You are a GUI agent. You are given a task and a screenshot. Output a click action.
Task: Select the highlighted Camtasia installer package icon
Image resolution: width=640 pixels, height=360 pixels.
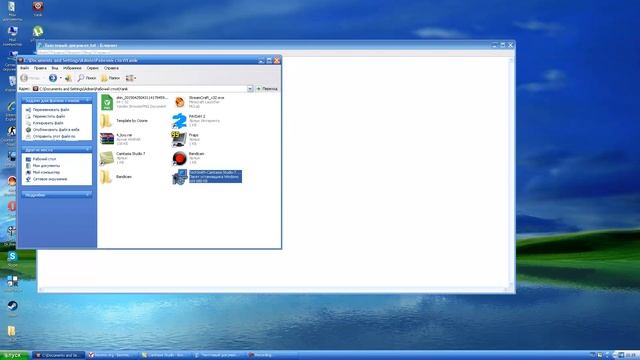point(180,177)
